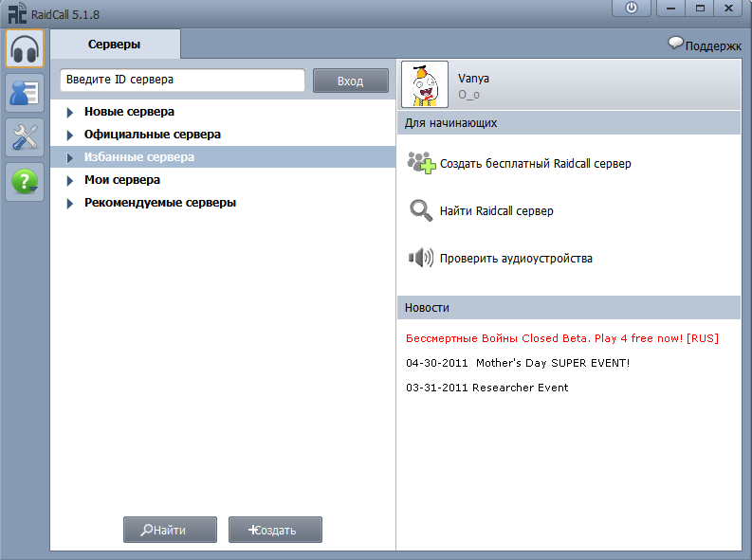Click the magnifier icon for finding server
The image size is (752, 560).
point(421,210)
